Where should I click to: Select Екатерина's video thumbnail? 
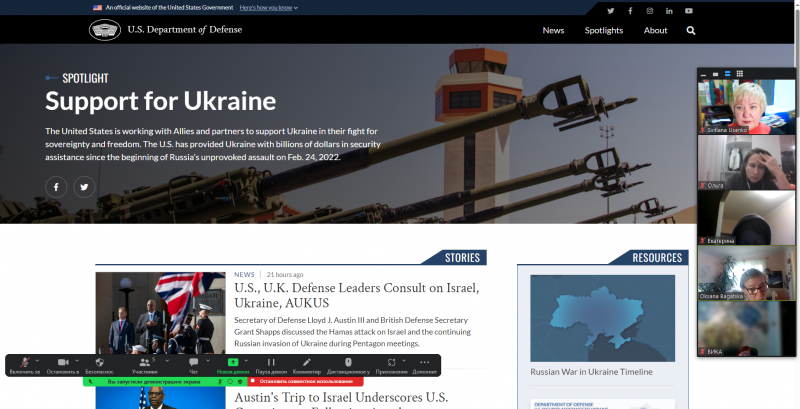746,218
